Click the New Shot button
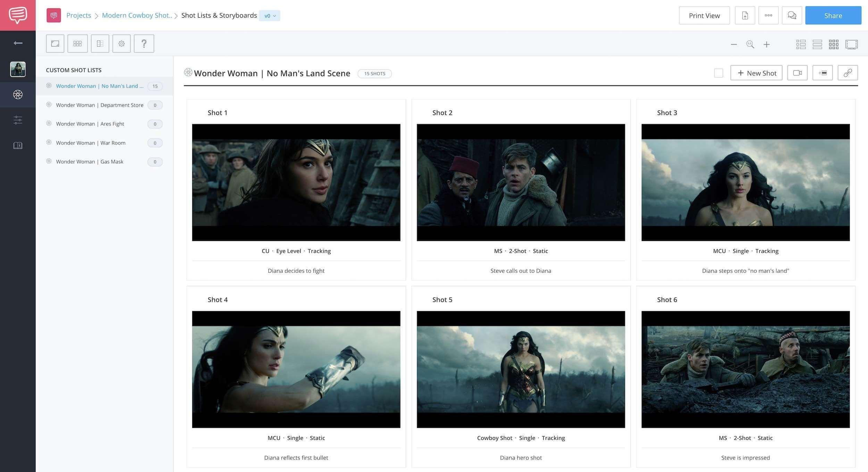The image size is (868, 472). [757, 72]
